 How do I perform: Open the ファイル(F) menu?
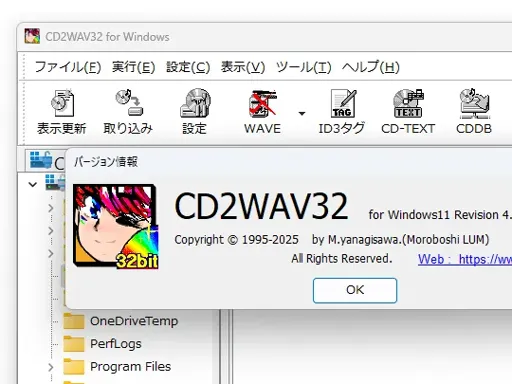click(68, 67)
